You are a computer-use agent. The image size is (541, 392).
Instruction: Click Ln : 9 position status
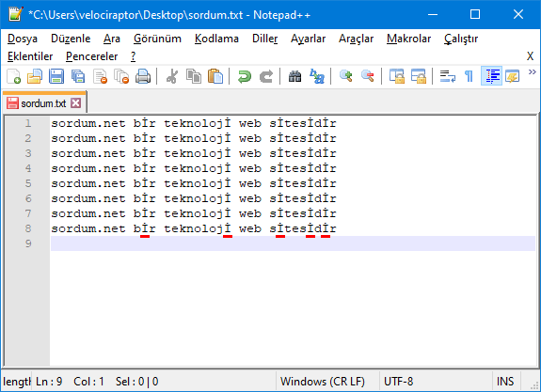(x=49, y=382)
